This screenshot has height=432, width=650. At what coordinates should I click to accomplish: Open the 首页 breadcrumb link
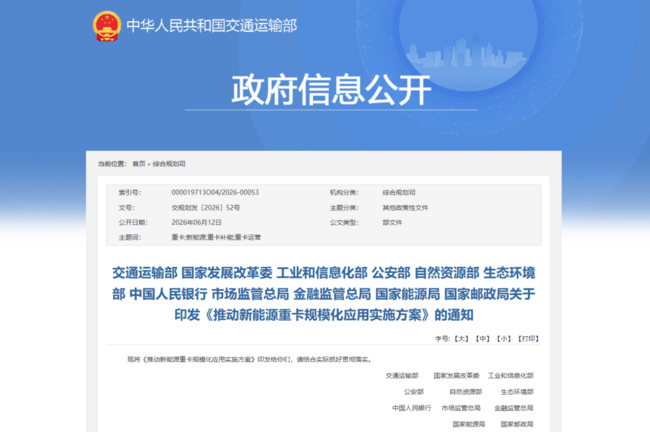[x=139, y=164]
